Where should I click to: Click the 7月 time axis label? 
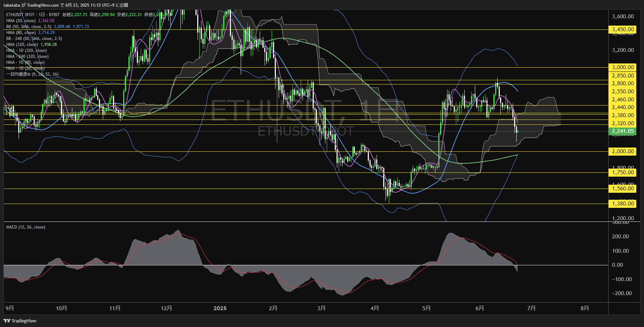531,308
